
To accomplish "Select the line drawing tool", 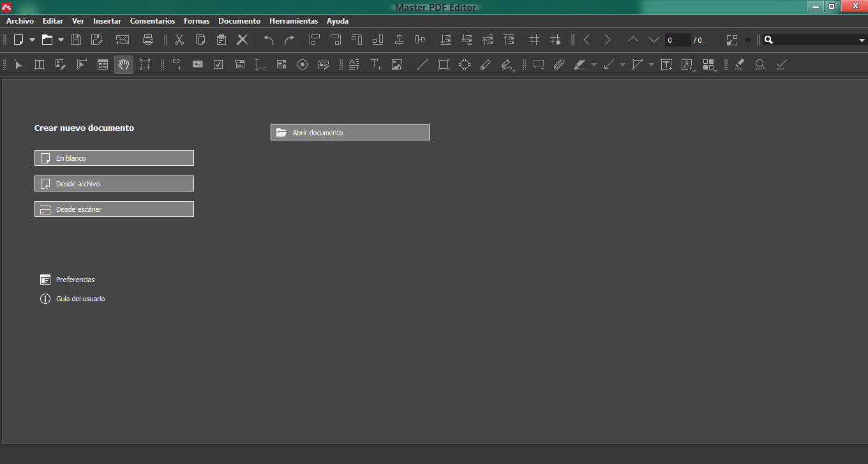I will (423, 64).
